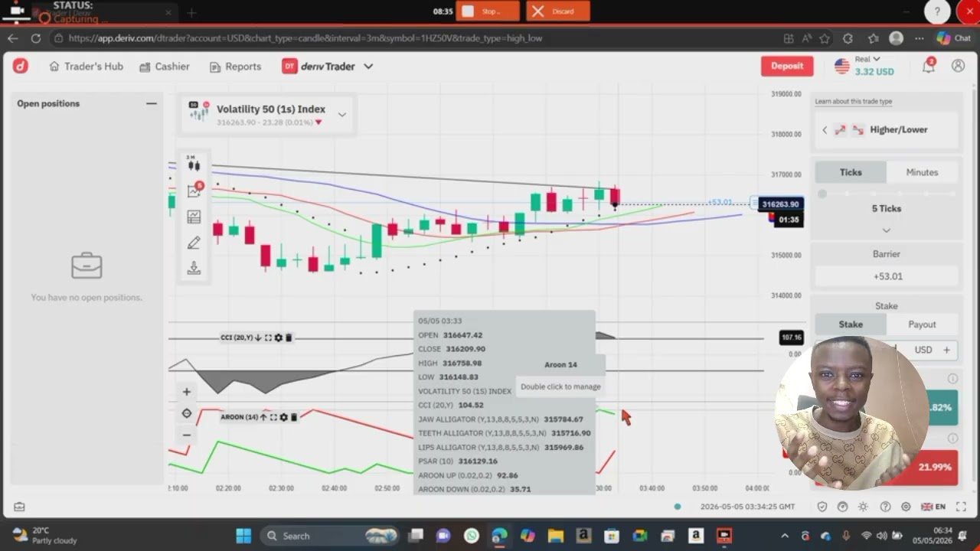The width and height of the screenshot is (980, 551).
Task: Open CCI (20,Y) indicator settings gear
Action: point(278,337)
